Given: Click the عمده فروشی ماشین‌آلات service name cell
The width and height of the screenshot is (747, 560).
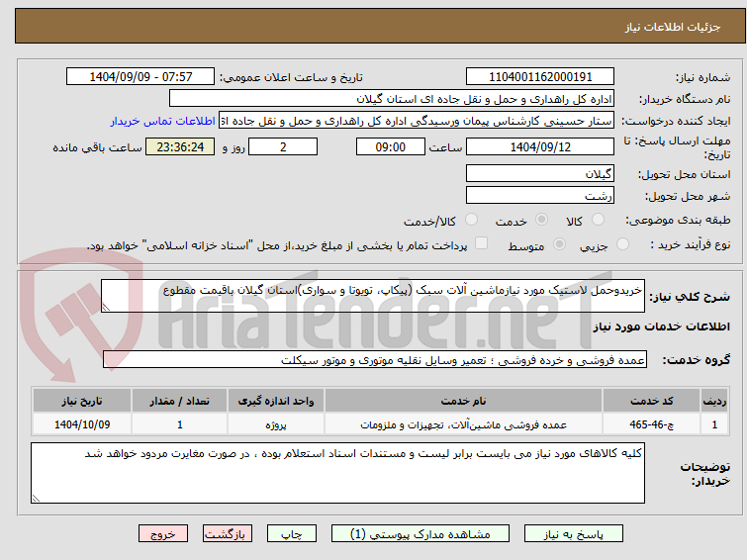Looking at the screenshot, I should coord(464,424).
